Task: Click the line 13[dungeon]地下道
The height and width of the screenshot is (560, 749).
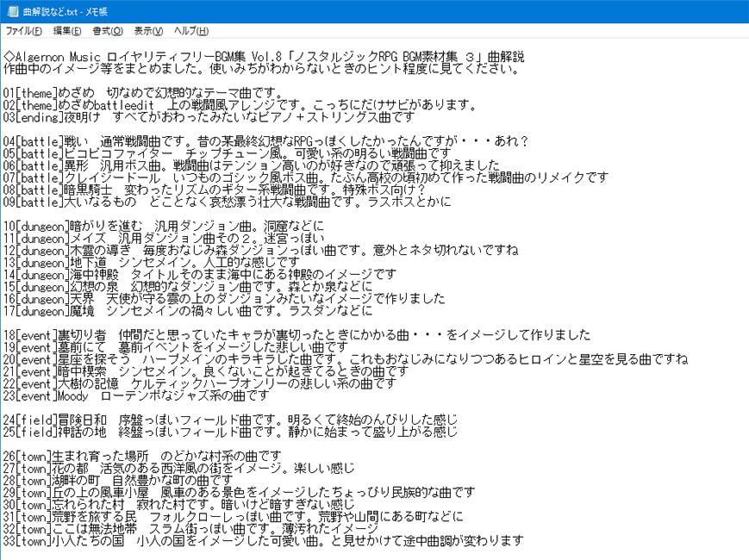Action: pyautogui.click(x=152, y=263)
